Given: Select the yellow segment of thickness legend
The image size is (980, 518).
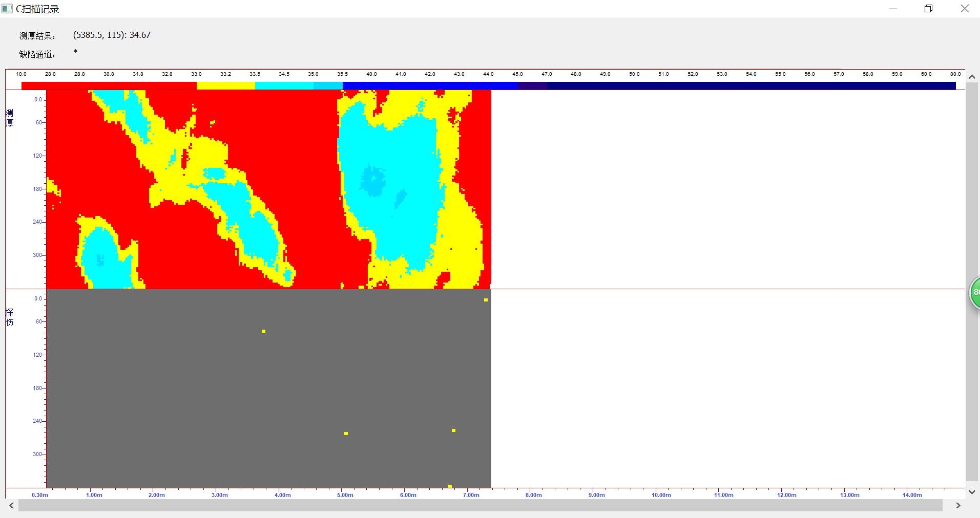Looking at the screenshot, I should point(225,86).
